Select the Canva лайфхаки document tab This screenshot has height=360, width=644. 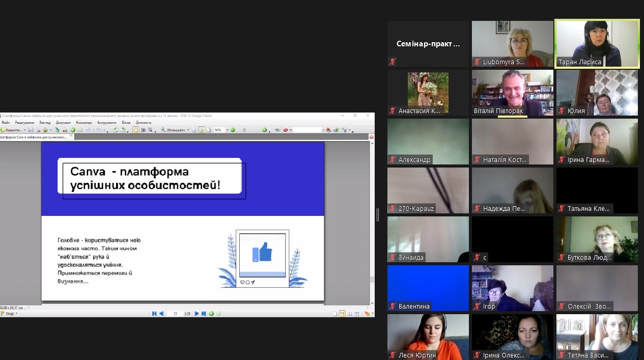[x=33, y=137]
